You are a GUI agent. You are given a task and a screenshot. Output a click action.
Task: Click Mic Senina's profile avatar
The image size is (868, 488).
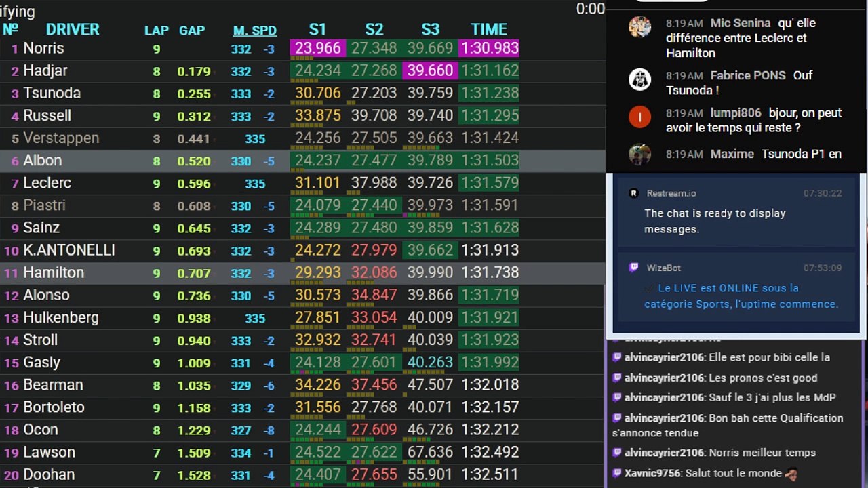point(640,27)
